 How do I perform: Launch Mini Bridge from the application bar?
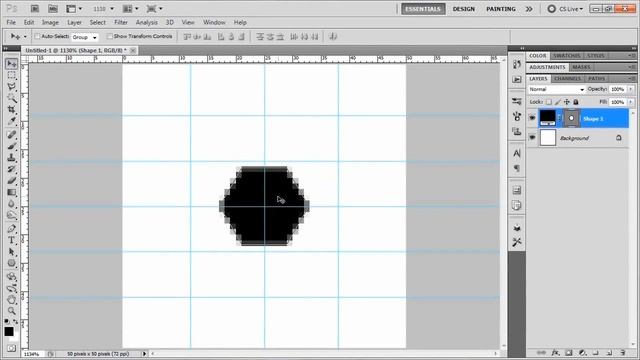53,9
